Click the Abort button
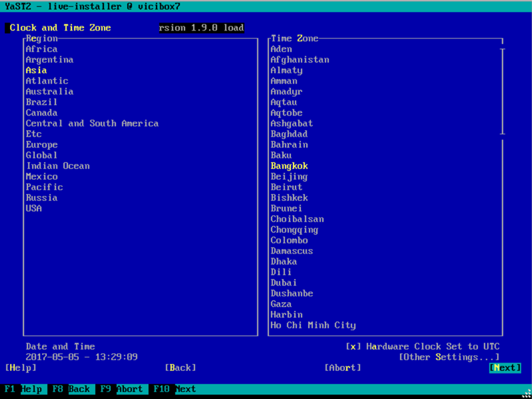The width and height of the screenshot is (532, 399). 342,368
